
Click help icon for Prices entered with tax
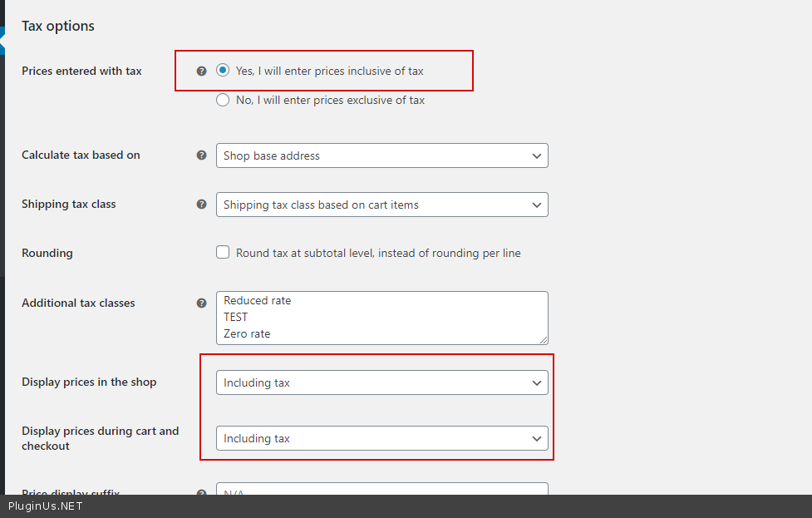tap(201, 72)
